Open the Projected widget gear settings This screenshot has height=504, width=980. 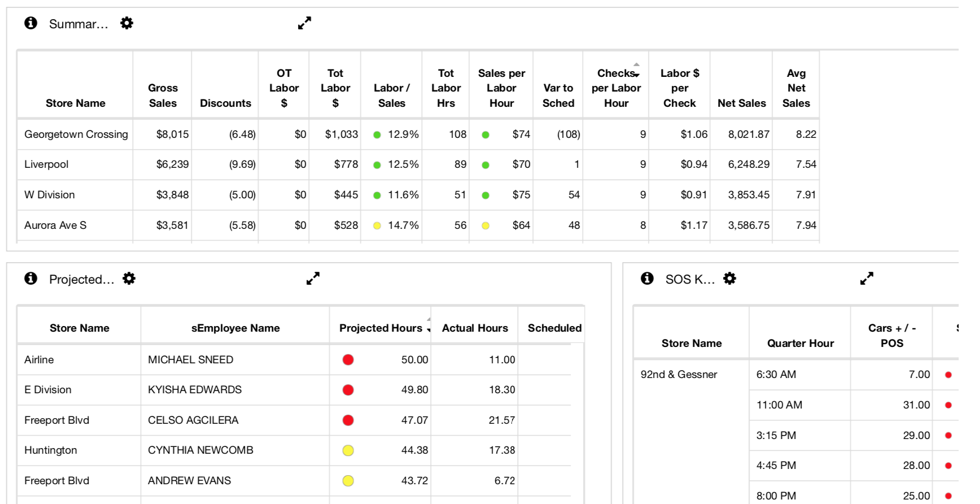(x=129, y=279)
